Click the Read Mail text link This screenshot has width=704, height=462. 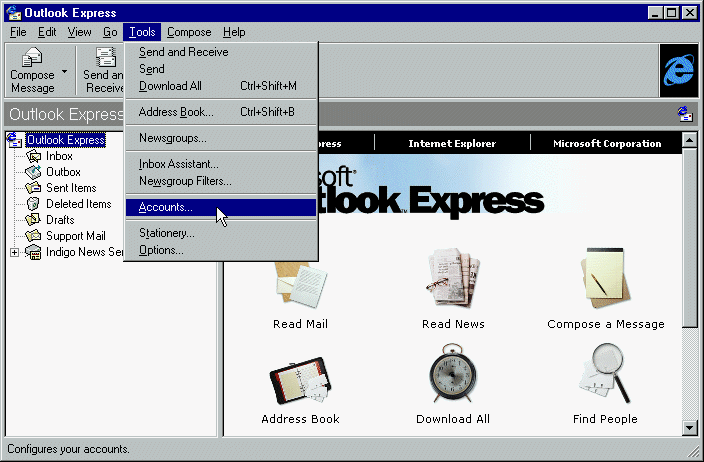[300, 324]
